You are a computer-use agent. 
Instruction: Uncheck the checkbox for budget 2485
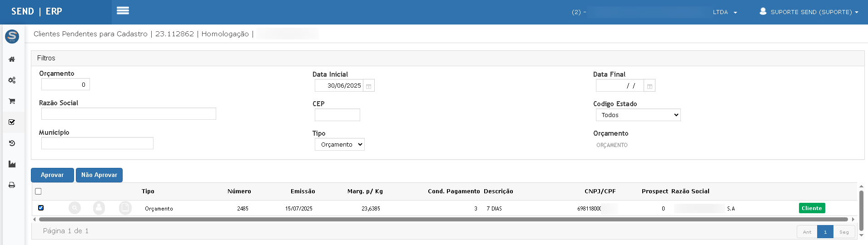41,208
